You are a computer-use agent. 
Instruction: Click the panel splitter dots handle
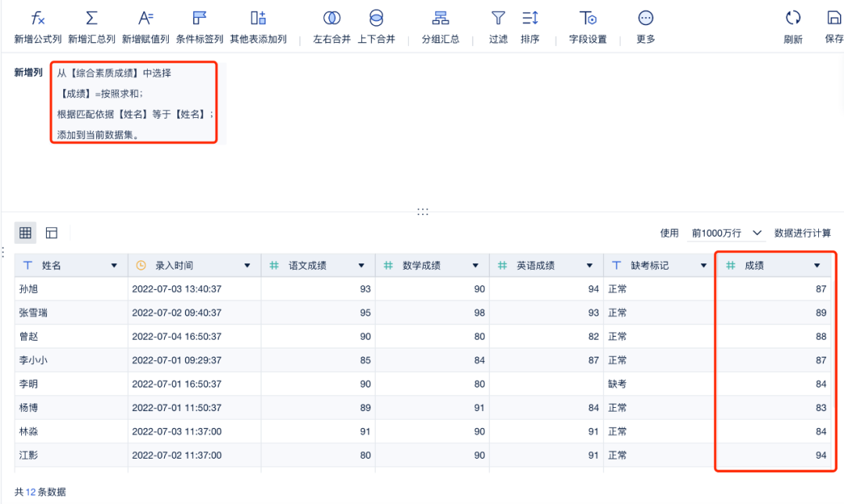[423, 212]
